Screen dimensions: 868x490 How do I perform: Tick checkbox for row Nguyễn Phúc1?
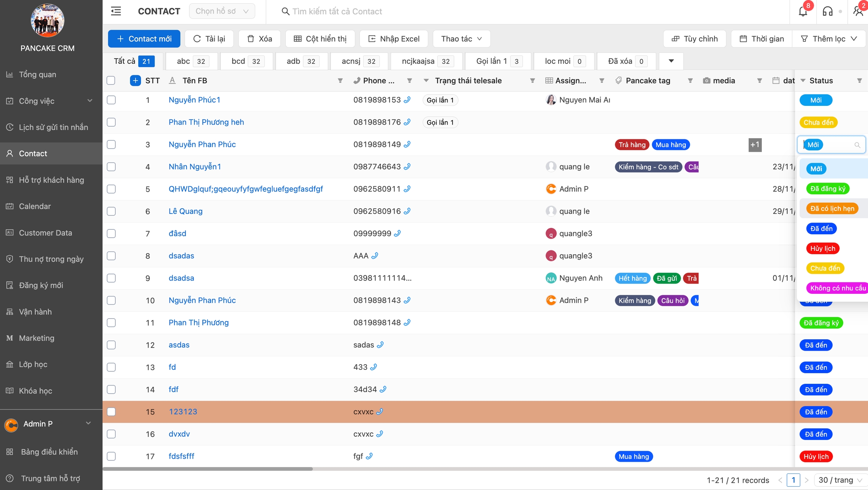111,100
